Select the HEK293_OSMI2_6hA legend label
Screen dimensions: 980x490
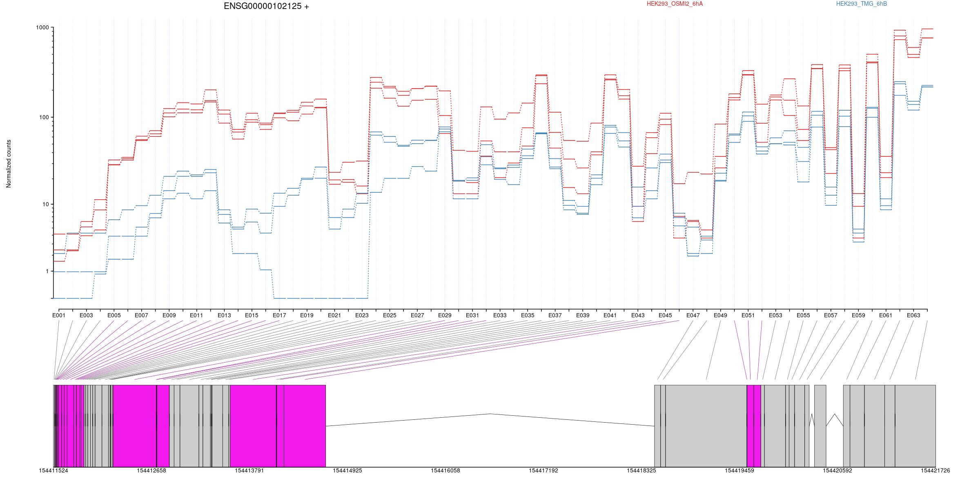click(675, 4)
